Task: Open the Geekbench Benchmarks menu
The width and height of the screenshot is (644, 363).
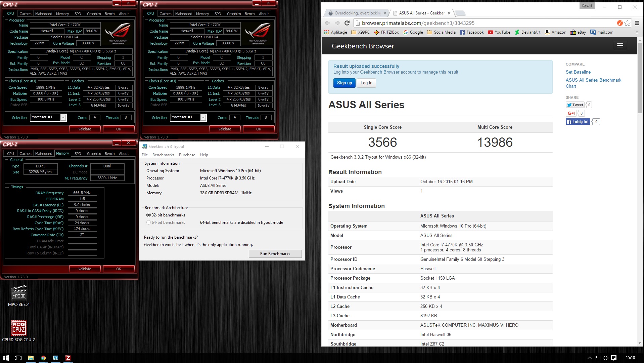Action: click(163, 155)
